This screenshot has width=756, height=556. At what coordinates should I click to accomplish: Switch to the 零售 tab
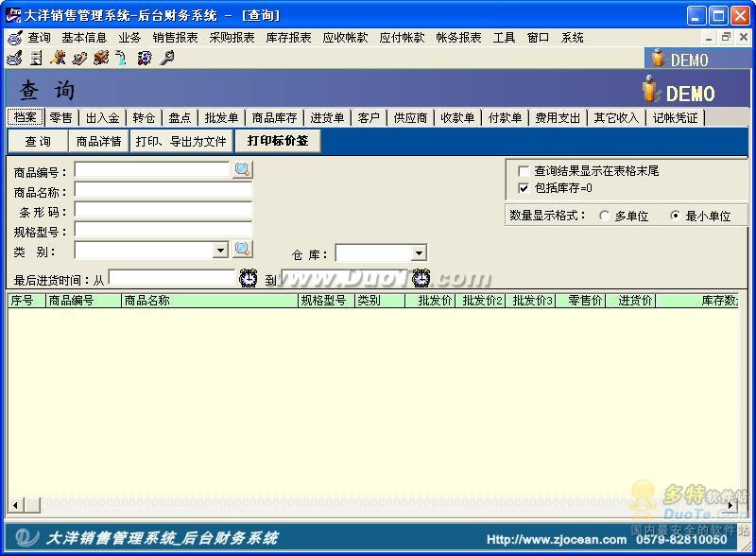click(x=61, y=118)
